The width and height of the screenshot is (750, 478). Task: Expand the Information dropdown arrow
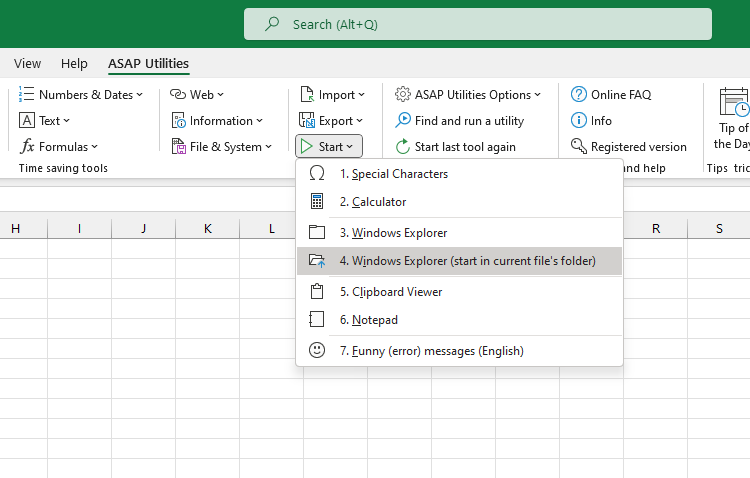click(259, 121)
